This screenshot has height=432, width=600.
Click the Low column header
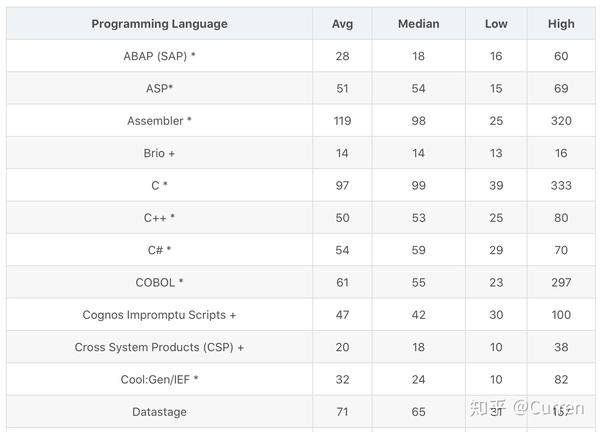496,24
